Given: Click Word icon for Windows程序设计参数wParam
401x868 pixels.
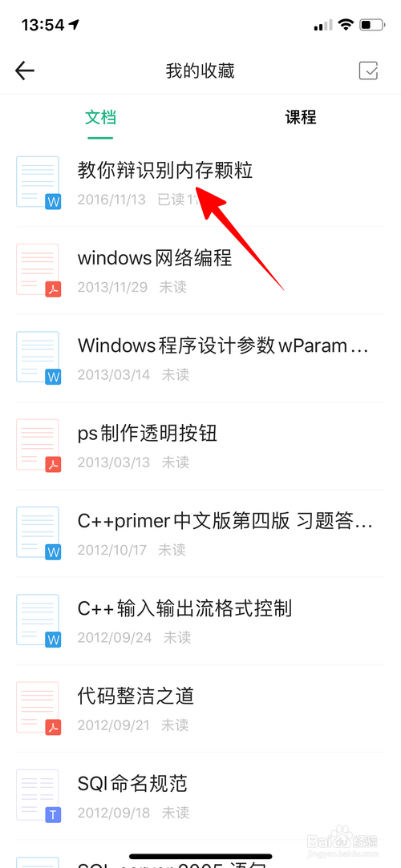Looking at the screenshot, I should tap(38, 357).
